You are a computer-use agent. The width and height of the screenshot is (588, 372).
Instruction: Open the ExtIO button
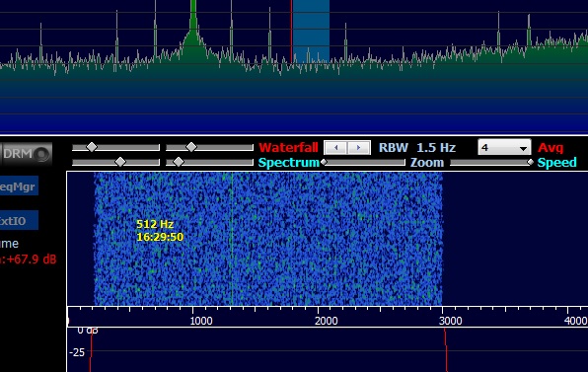pos(19,220)
